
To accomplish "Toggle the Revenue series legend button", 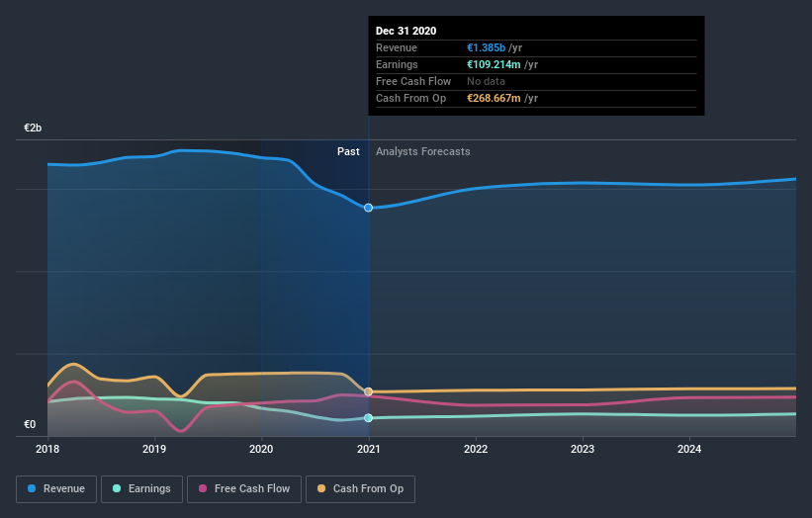I will 56,489.
